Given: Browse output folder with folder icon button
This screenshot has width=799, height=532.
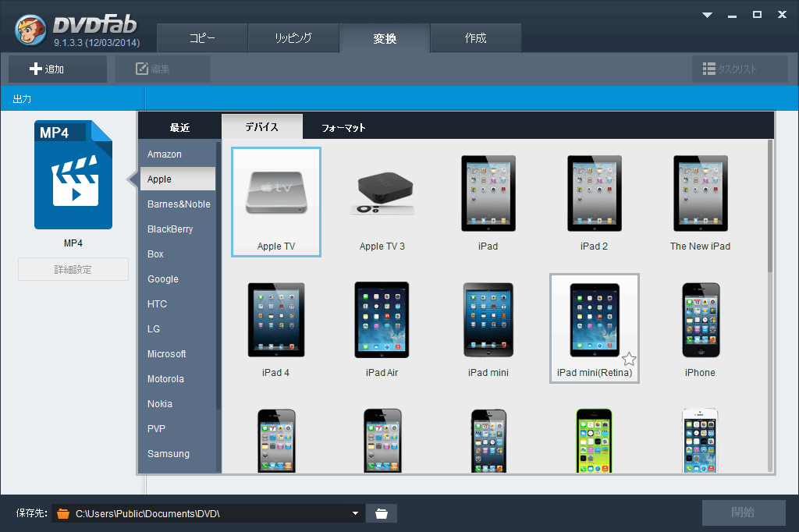Looking at the screenshot, I should click(x=381, y=513).
